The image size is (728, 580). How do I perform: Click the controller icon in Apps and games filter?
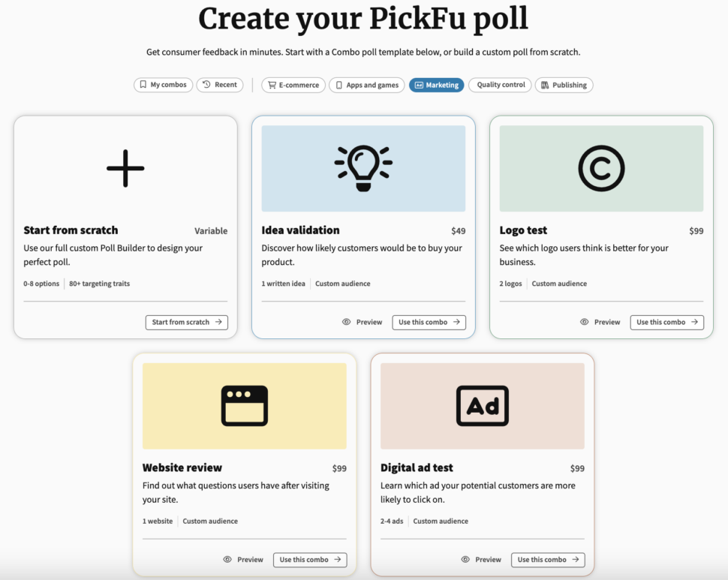click(x=338, y=85)
